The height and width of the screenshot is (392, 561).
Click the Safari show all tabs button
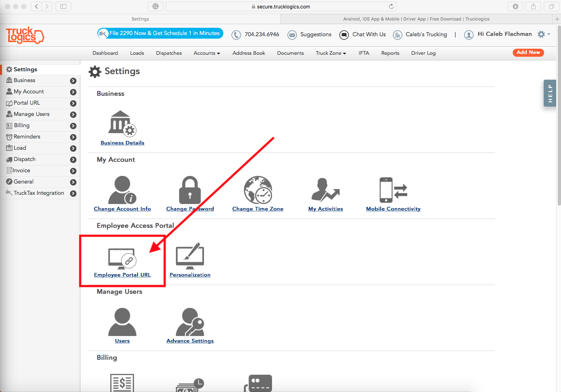coord(551,6)
